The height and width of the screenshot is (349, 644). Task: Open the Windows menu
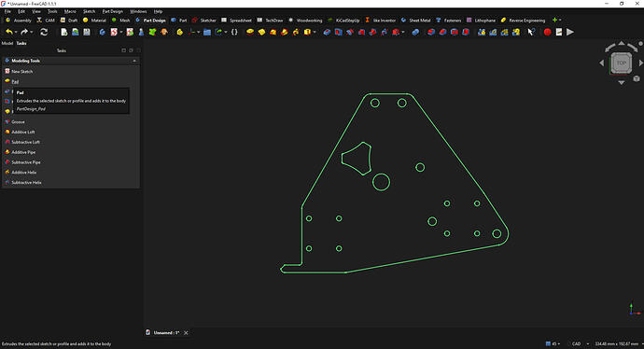[138, 11]
